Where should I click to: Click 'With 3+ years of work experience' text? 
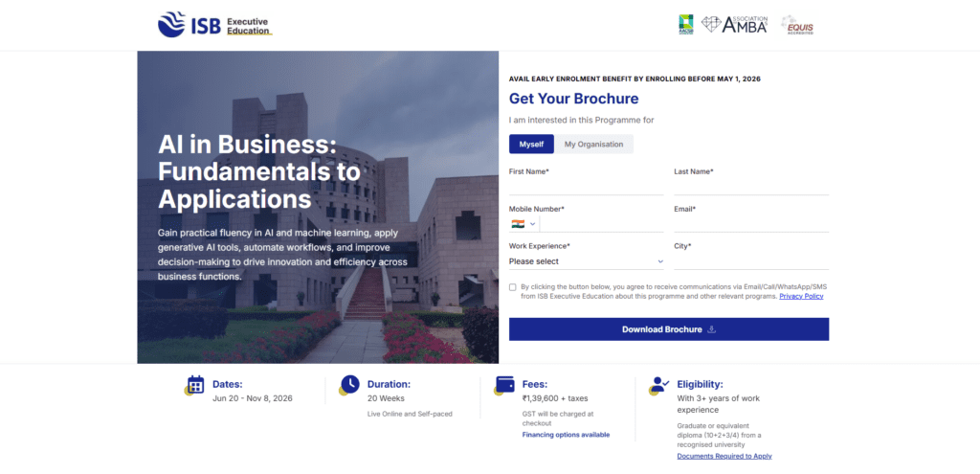(719, 404)
